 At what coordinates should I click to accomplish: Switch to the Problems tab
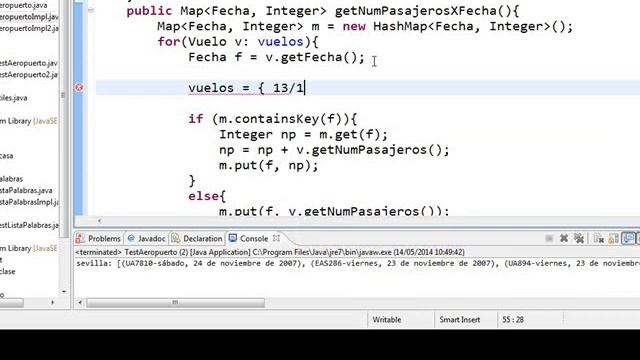click(98, 238)
